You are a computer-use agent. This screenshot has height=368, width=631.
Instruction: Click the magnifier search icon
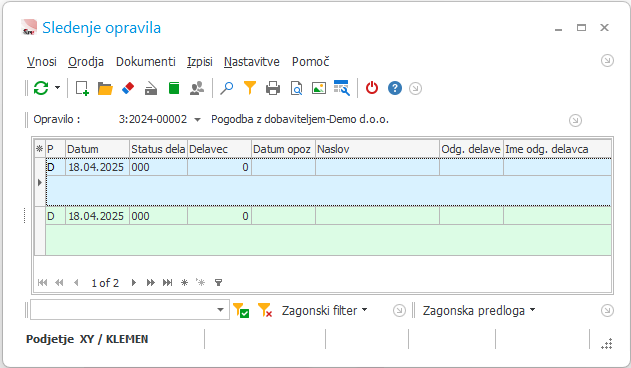227,88
